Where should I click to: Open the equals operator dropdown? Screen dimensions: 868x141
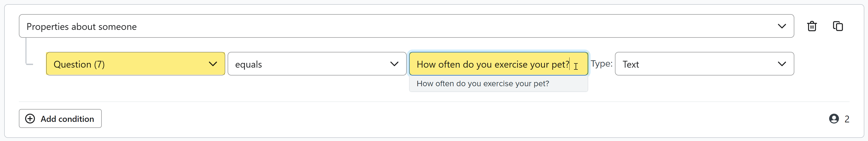[317, 64]
